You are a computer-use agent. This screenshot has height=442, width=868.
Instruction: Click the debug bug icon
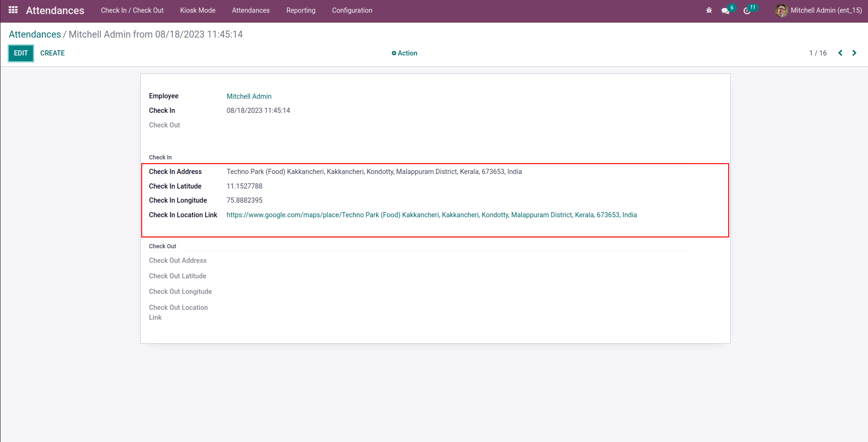pos(709,10)
